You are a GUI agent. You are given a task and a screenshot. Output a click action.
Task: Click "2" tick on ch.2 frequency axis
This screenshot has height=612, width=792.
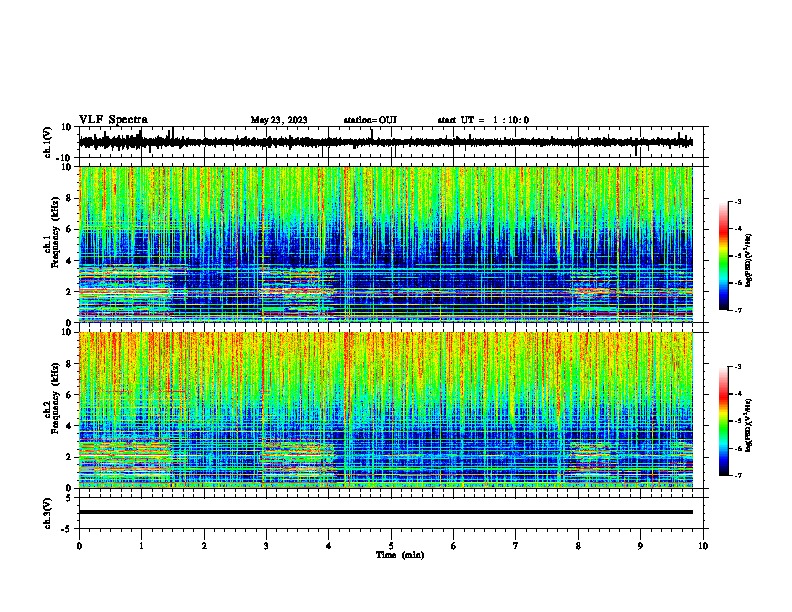point(69,457)
